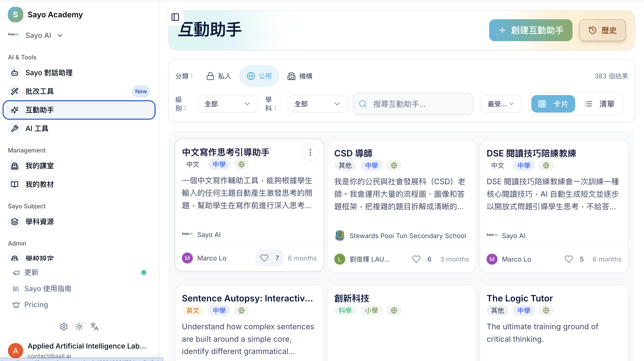Open the 最受... sort dropdown
Viewport: 644px width, 361px height.
pyautogui.click(x=501, y=104)
